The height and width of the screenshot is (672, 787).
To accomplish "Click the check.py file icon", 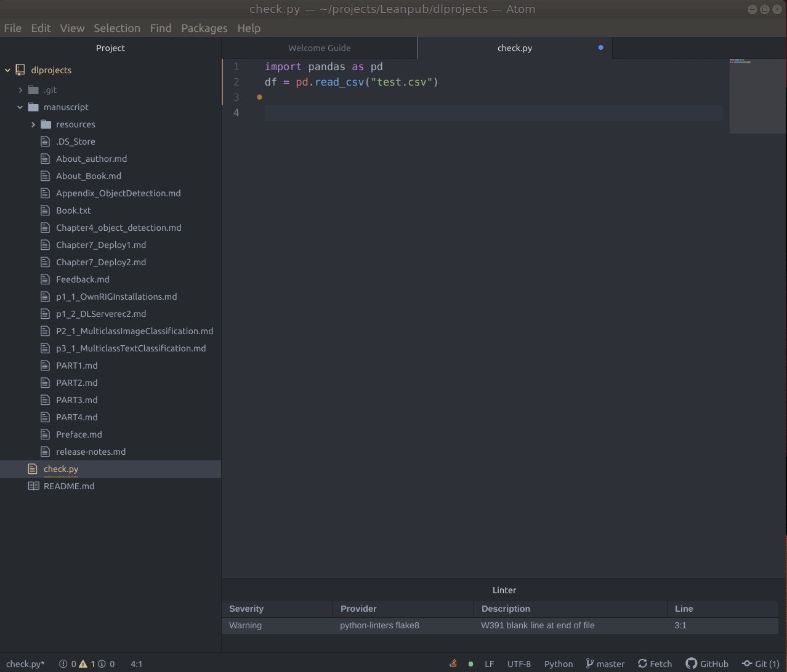I will (33, 469).
